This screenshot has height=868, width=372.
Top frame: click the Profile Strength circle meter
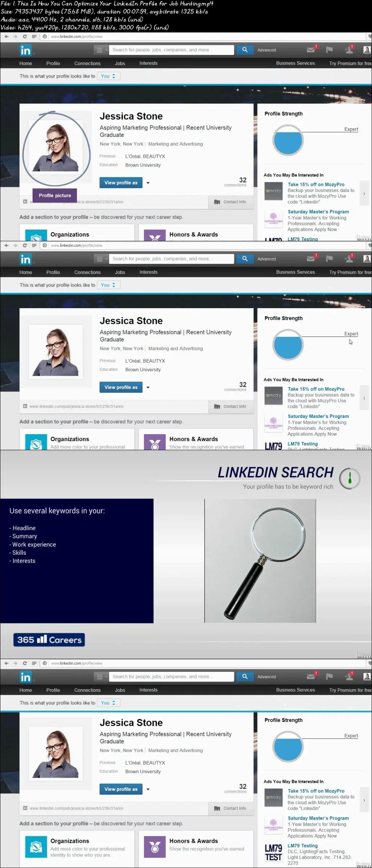pyautogui.click(x=288, y=140)
